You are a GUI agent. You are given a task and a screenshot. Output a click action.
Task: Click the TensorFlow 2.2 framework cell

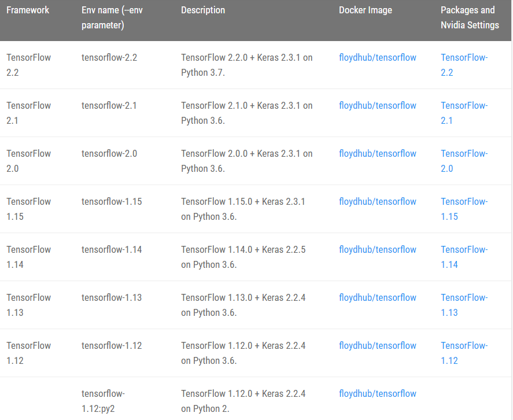[29, 65]
